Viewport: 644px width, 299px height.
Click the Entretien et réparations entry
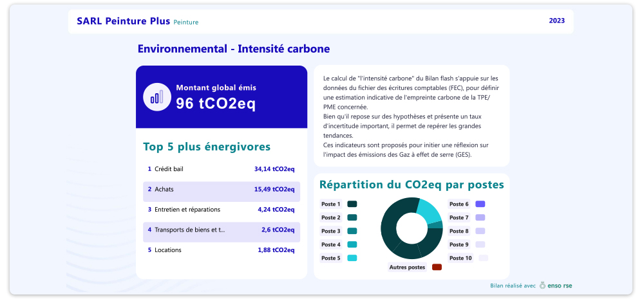pyautogui.click(x=222, y=210)
